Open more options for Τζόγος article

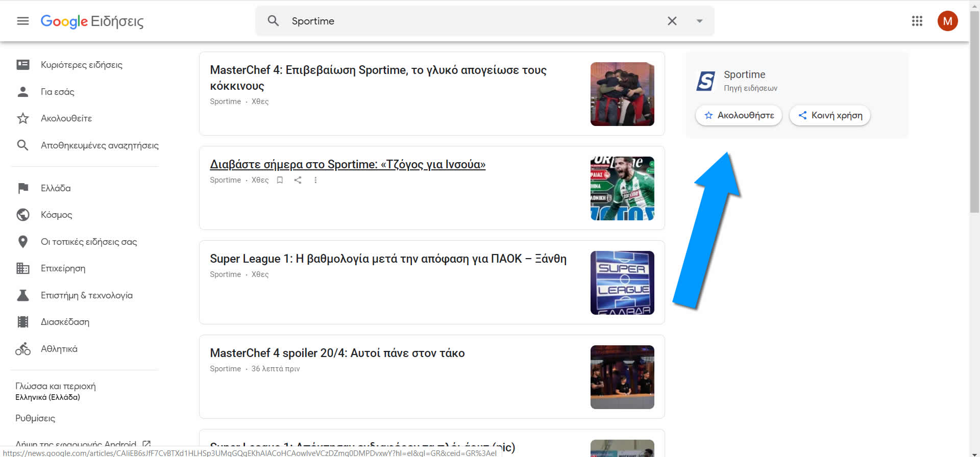pos(315,180)
